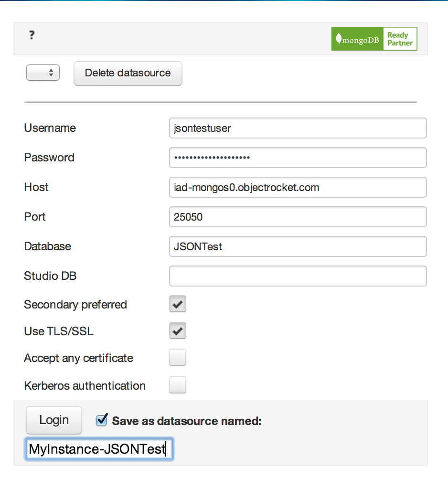This screenshot has height=489, width=448.
Task: Click the Username field containing jsontestuser
Action: 298,128
